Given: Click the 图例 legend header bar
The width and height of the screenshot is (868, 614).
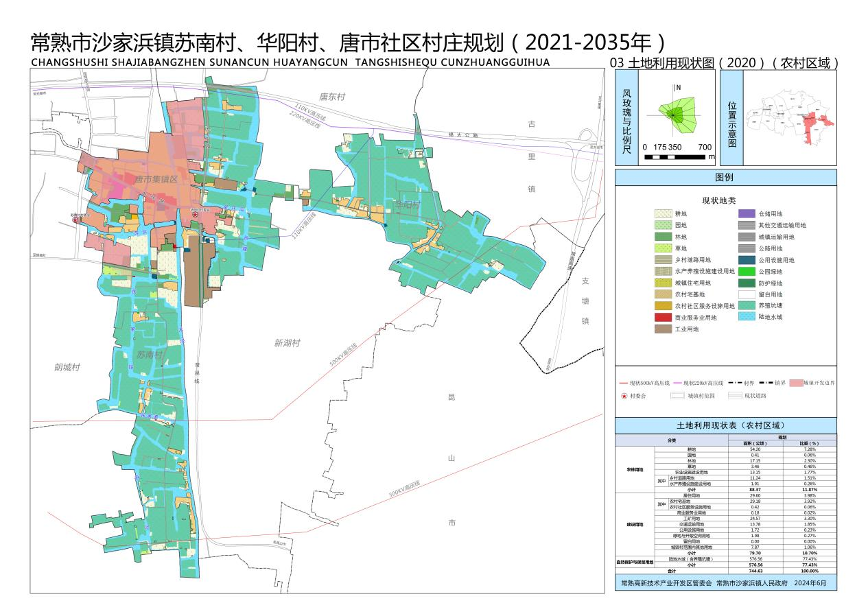Looking at the screenshot, I should [x=725, y=177].
